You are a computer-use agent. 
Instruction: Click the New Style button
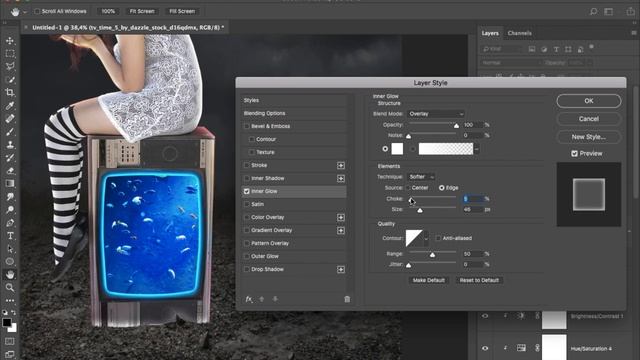coord(589,137)
